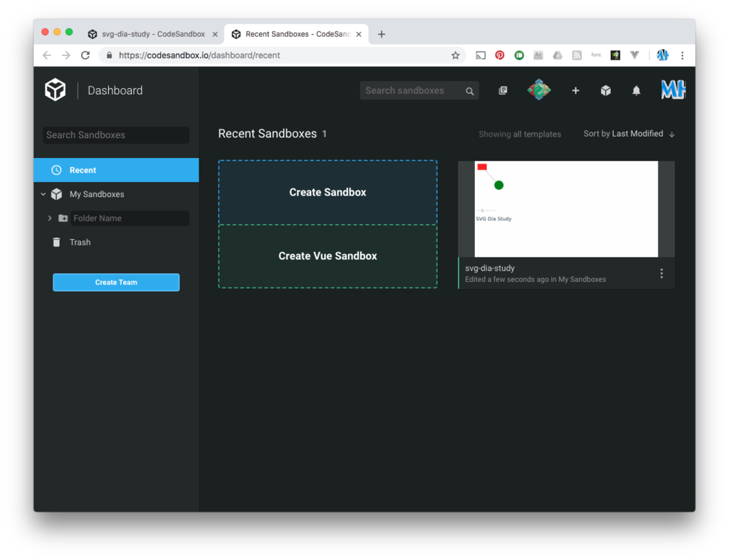Open the user avatar menu
This screenshot has width=729, height=560.
(673, 90)
